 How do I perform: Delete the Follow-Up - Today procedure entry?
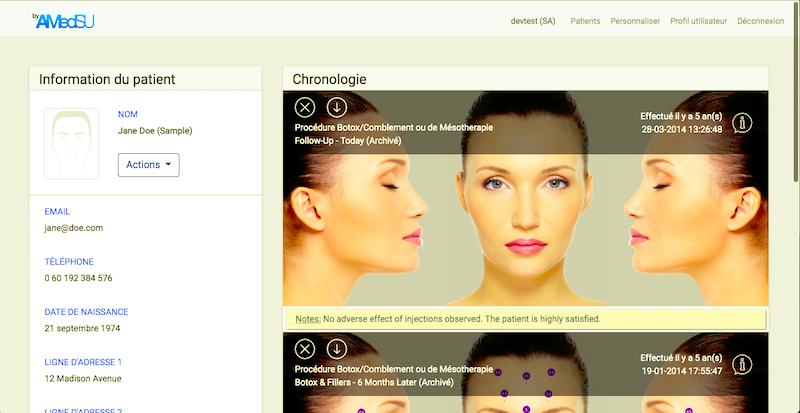coord(305,108)
